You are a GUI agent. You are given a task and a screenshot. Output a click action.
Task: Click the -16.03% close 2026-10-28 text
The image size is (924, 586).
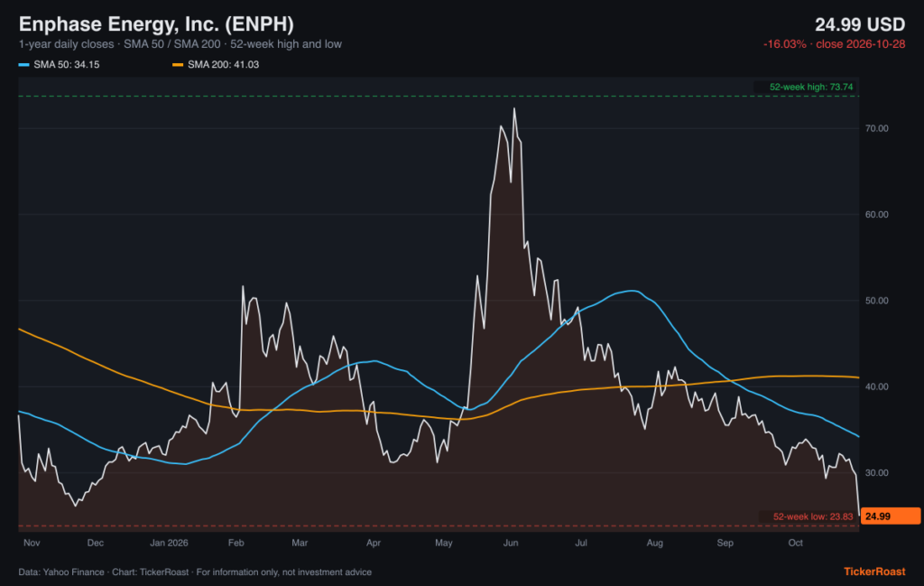[x=834, y=44]
